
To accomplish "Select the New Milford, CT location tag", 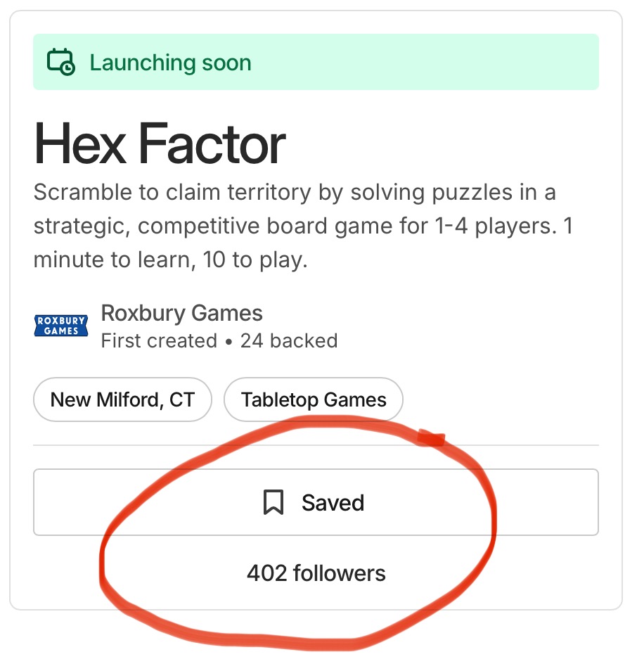I will (x=122, y=400).
